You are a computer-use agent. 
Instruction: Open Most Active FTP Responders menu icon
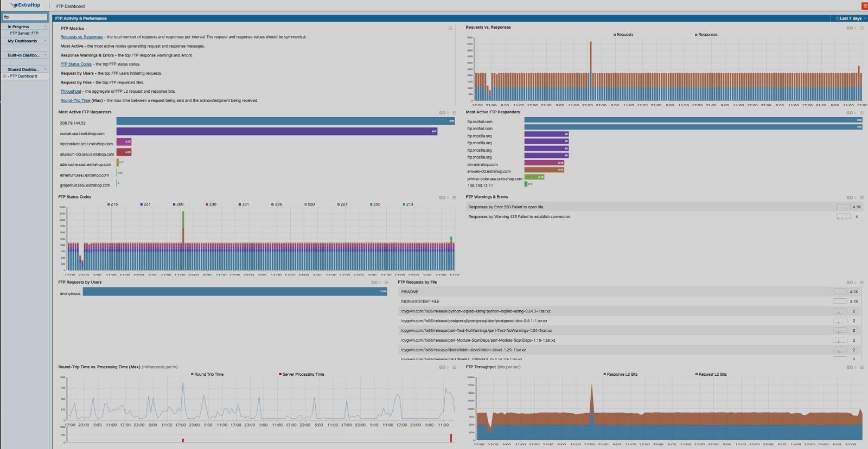pyautogui.click(x=861, y=113)
